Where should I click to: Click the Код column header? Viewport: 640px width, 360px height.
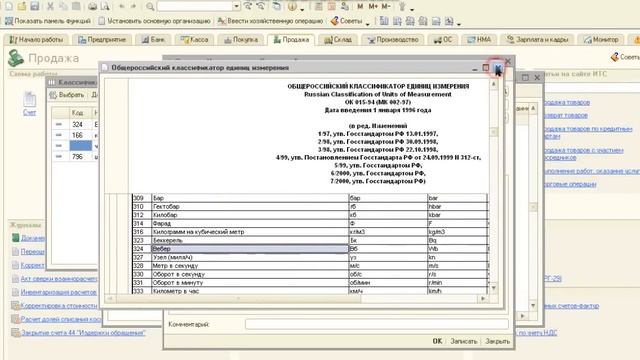tap(80, 113)
